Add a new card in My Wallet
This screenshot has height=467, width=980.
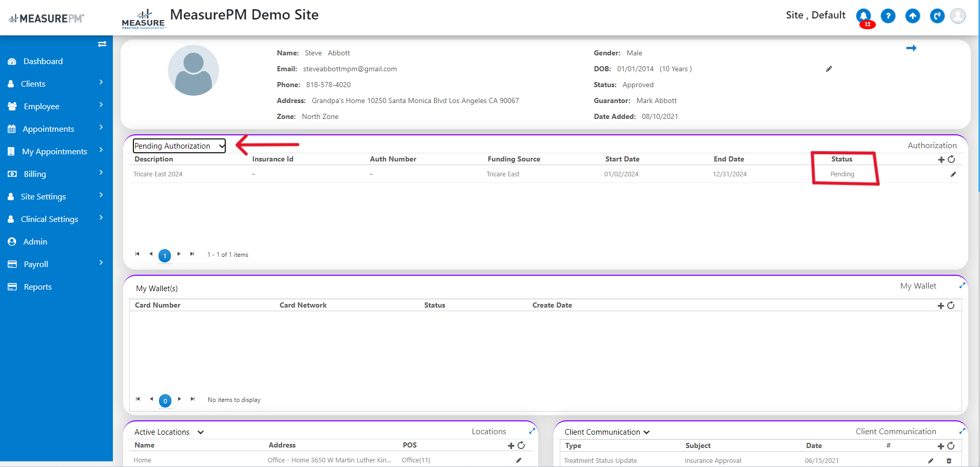coord(940,306)
